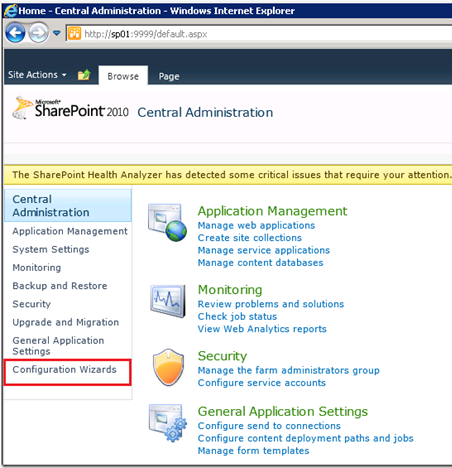Click the Application Management globe icon
The width and height of the screenshot is (452, 468).
167,222
